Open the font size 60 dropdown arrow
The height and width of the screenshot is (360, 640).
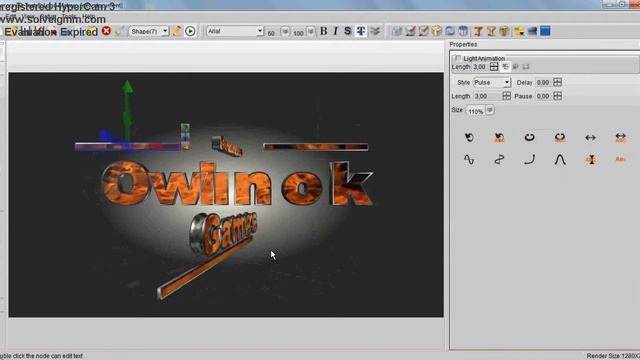click(285, 31)
